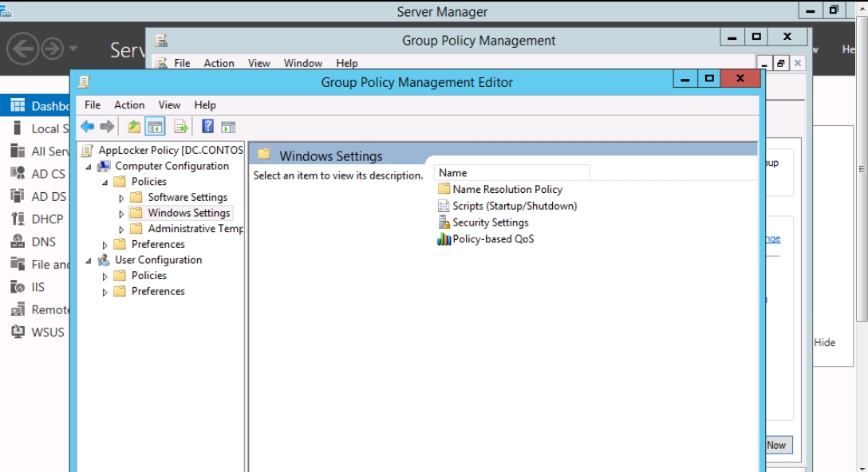868x472 pixels.
Task: Click the Hide link in Server Manager
Action: [x=824, y=342]
